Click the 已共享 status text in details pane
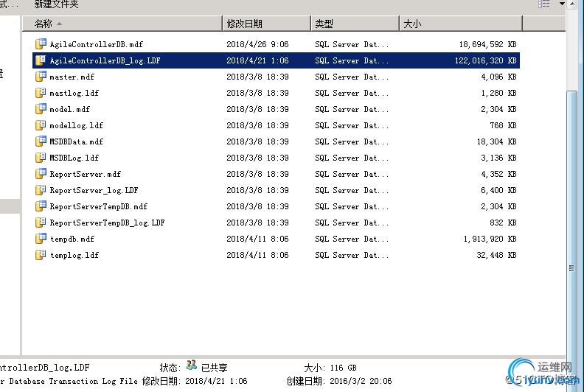Viewport: 584px width, 392px height. (x=214, y=368)
